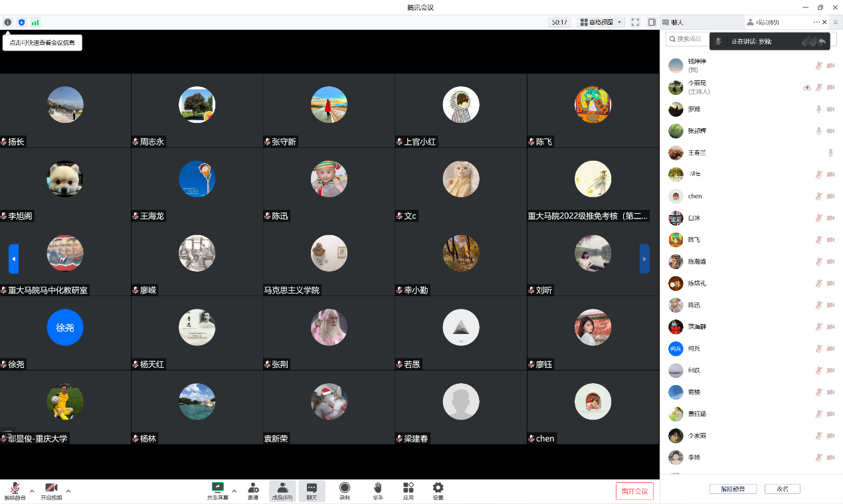Raise hand using the 举手 icon
This screenshot has height=504, width=843.
click(377, 491)
